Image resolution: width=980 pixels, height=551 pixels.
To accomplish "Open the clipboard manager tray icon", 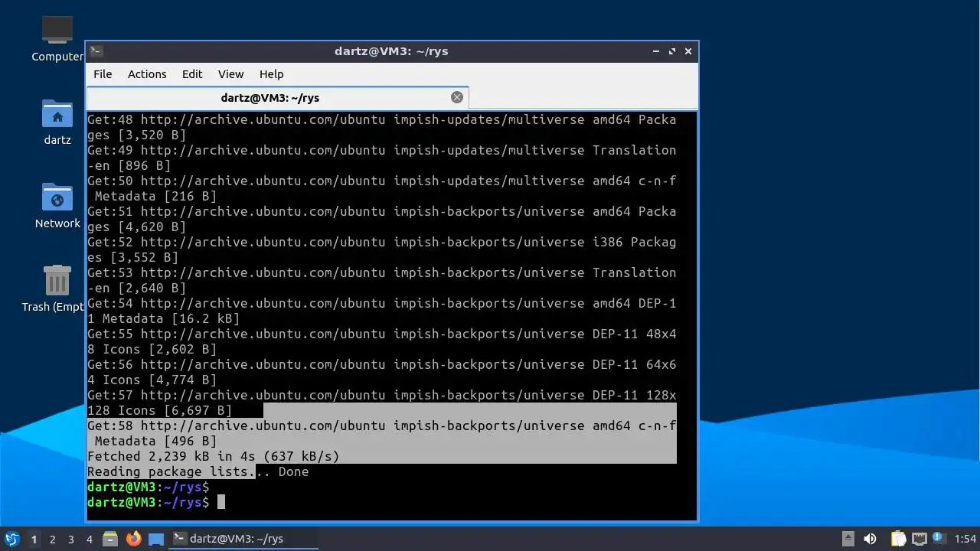I will pos(898,539).
